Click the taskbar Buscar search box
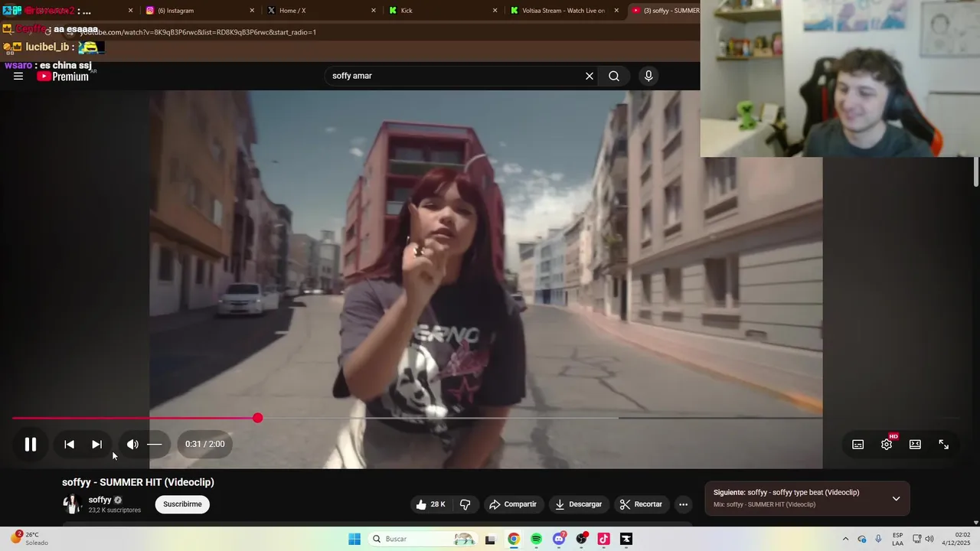This screenshot has height=551, width=980. click(x=422, y=539)
